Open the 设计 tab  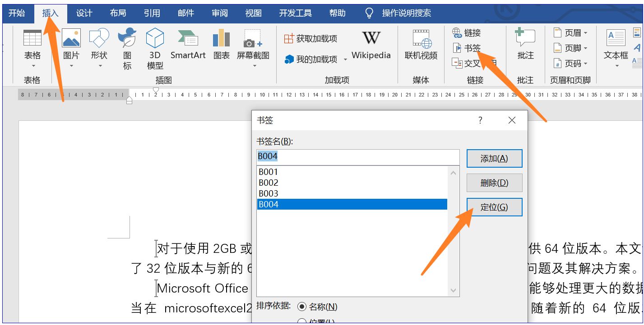84,13
